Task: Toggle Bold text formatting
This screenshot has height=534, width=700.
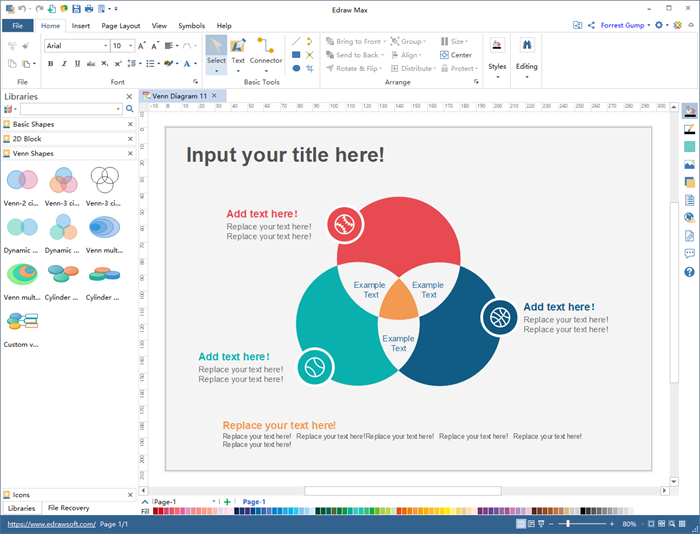Action: click(x=50, y=64)
